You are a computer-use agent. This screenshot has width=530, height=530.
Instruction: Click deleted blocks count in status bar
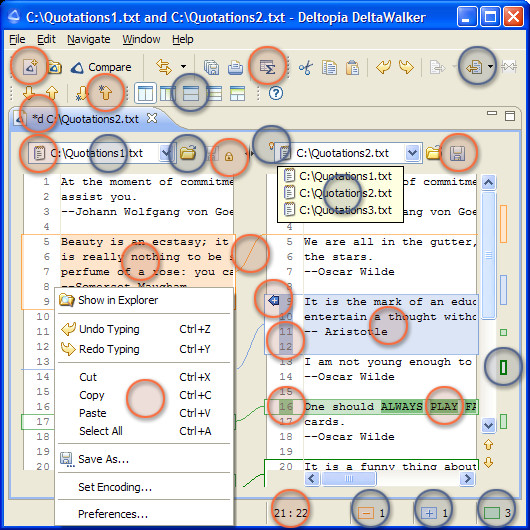click(371, 513)
